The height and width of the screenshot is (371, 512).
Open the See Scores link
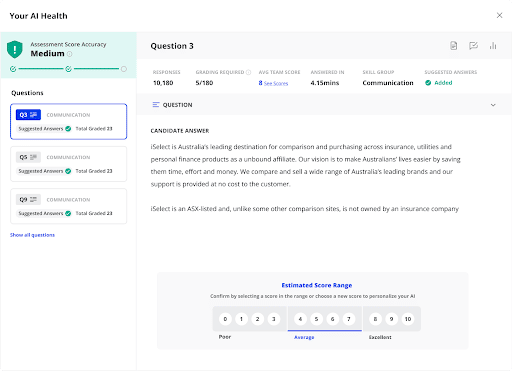coord(276,83)
